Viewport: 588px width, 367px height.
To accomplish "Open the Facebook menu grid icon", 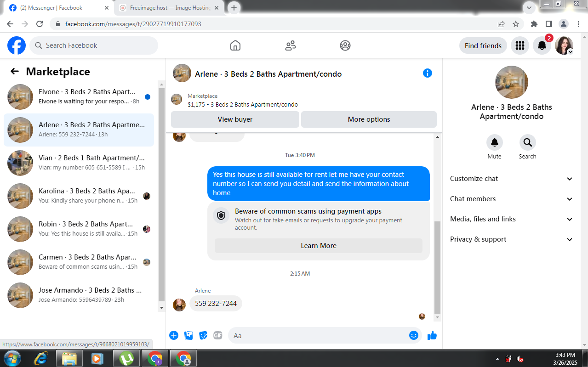I will click(x=520, y=45).
